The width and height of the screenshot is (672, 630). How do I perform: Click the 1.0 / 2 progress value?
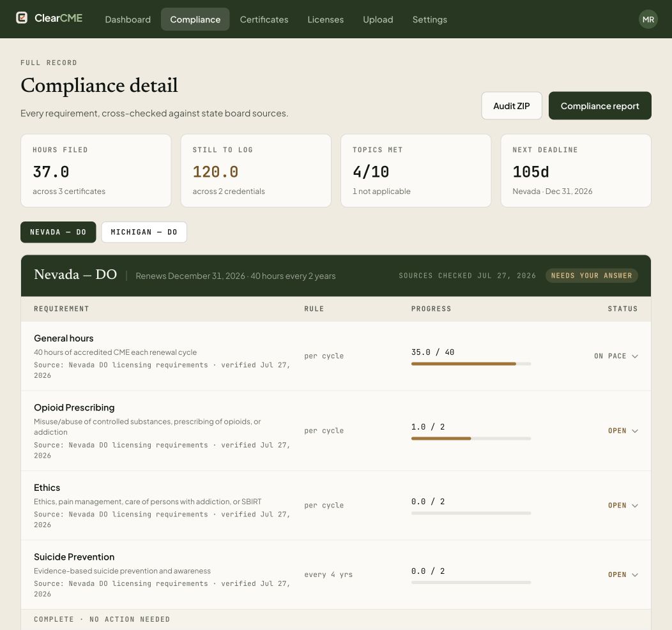428,427
